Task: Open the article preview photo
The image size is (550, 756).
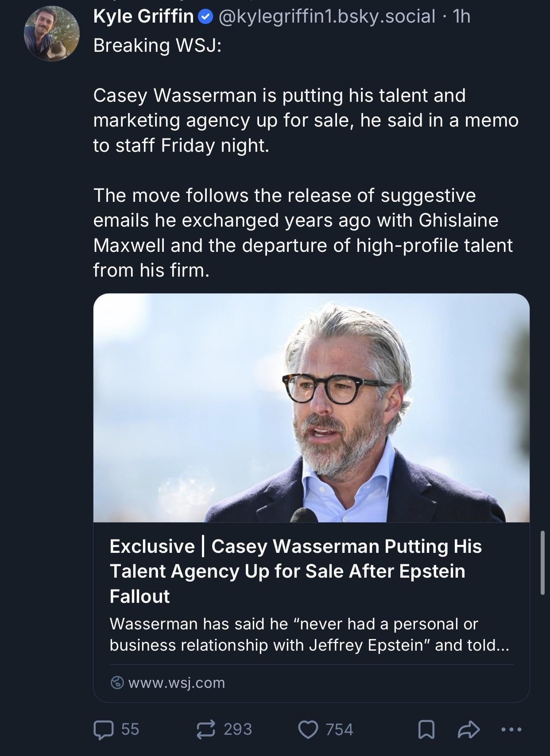Action: click(311, 408)
